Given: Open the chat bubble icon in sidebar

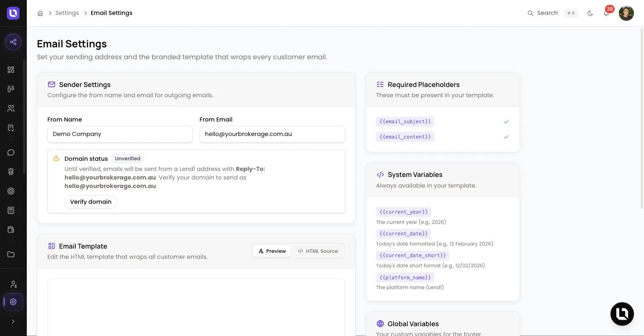Looking at the screenshot, I should [11, 152].
